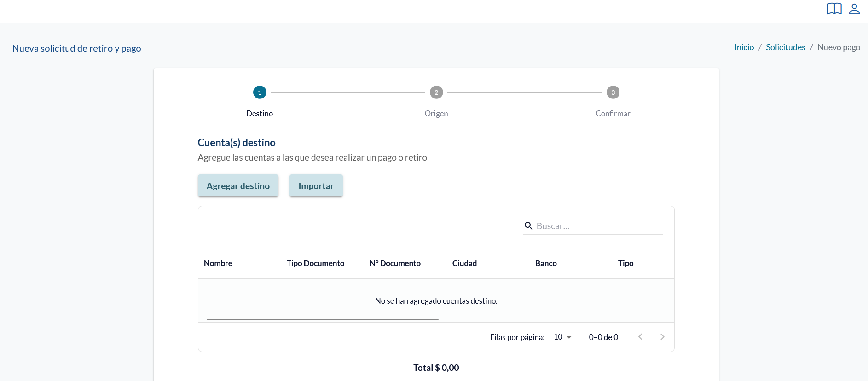
Task: Select step 2 Origen circle
Action: click(436, 92)
